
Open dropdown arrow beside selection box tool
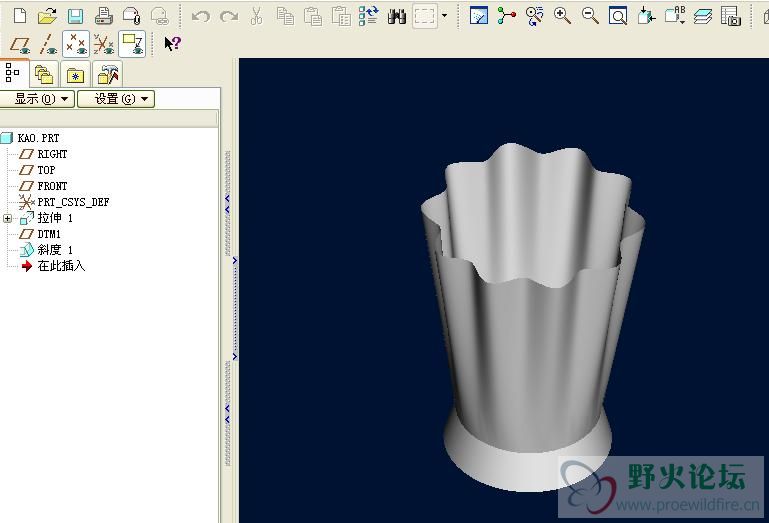(x=444, y=16)
